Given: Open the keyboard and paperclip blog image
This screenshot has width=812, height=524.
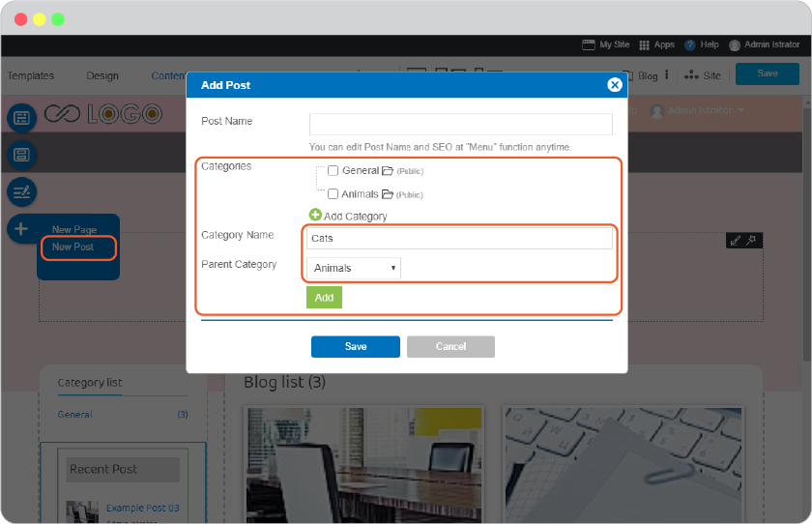Looking at the screenshot, I should [x=623, y=465].
